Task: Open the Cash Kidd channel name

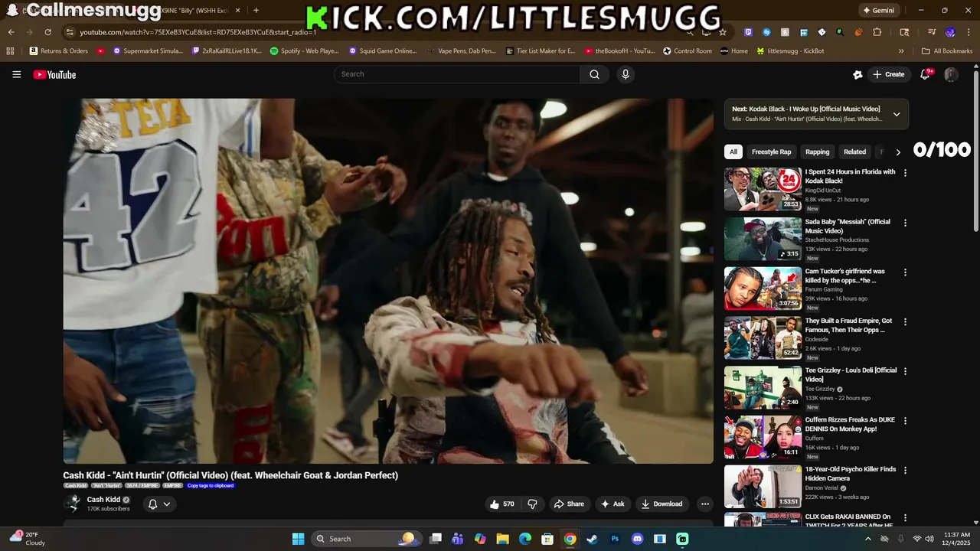Action: coord(103,500)
